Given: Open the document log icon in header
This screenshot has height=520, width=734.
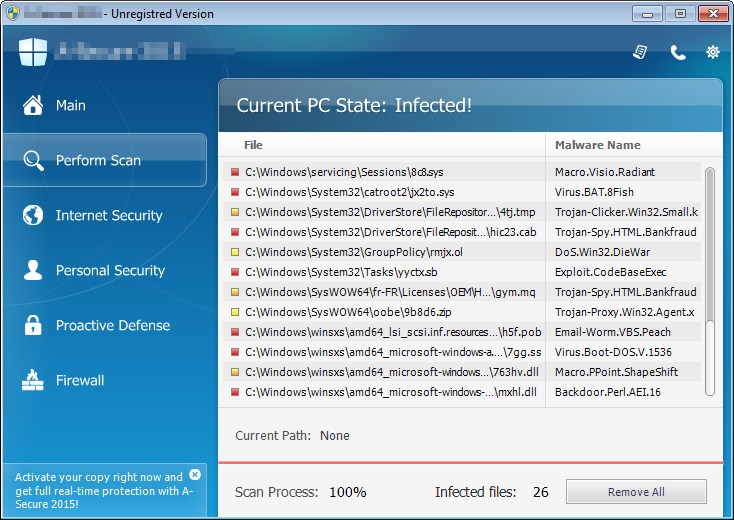Looking at the screenshot, I should (x=640, y=52).
